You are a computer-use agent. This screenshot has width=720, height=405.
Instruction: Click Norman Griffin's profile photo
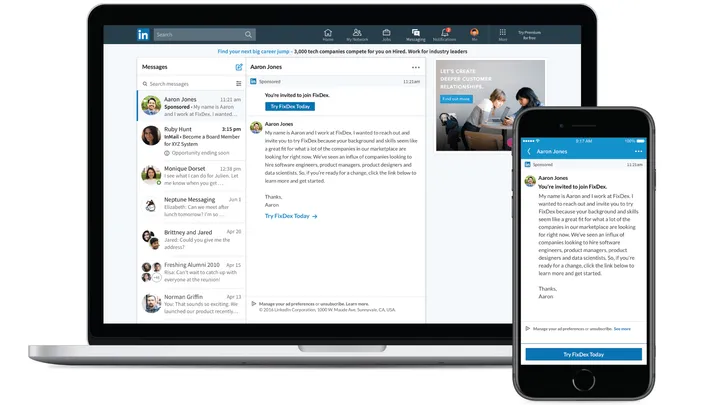point(151,303)
